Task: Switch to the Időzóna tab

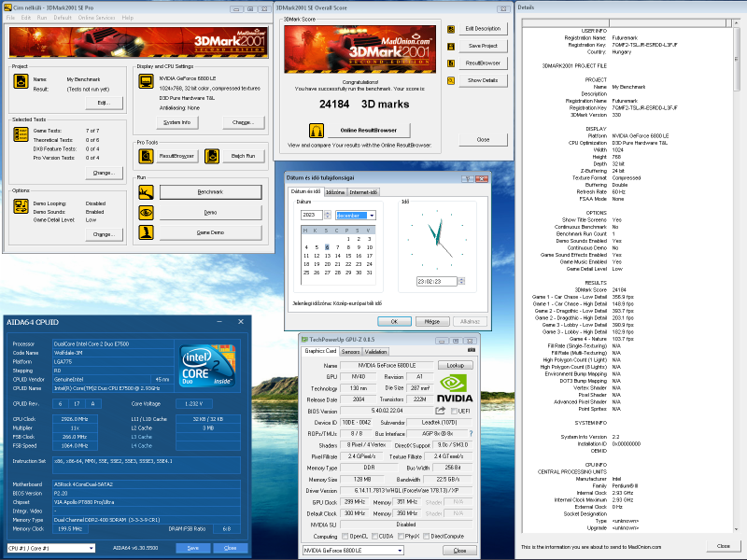Action: tap(335, 192)
